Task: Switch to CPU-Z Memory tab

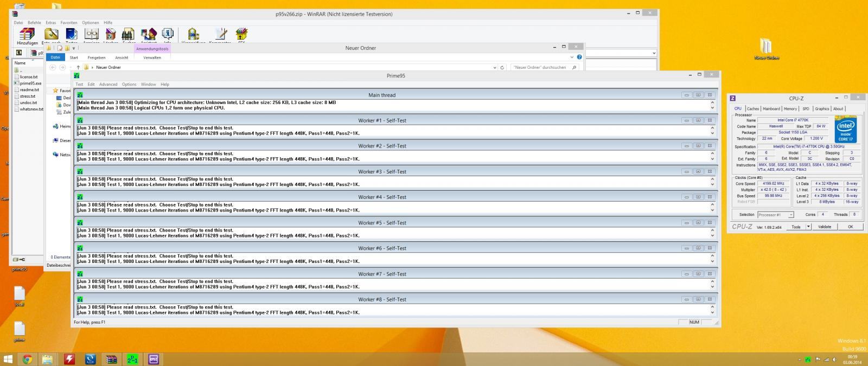Action: point(790,108)
